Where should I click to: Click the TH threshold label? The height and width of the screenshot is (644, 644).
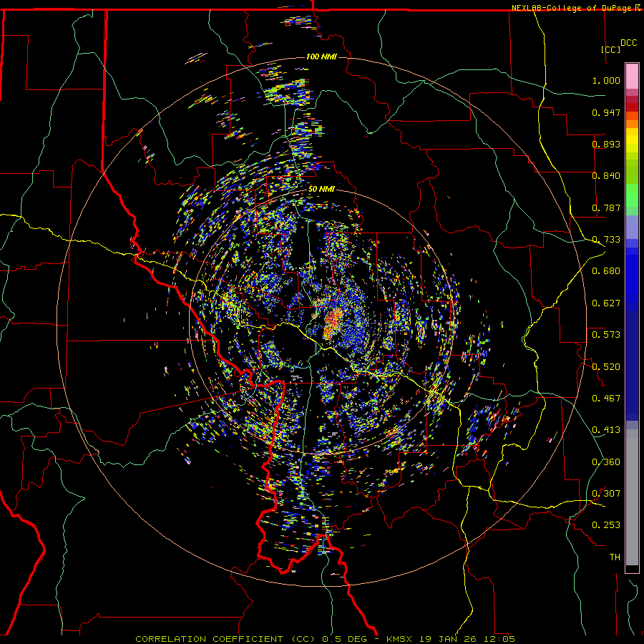615,557
